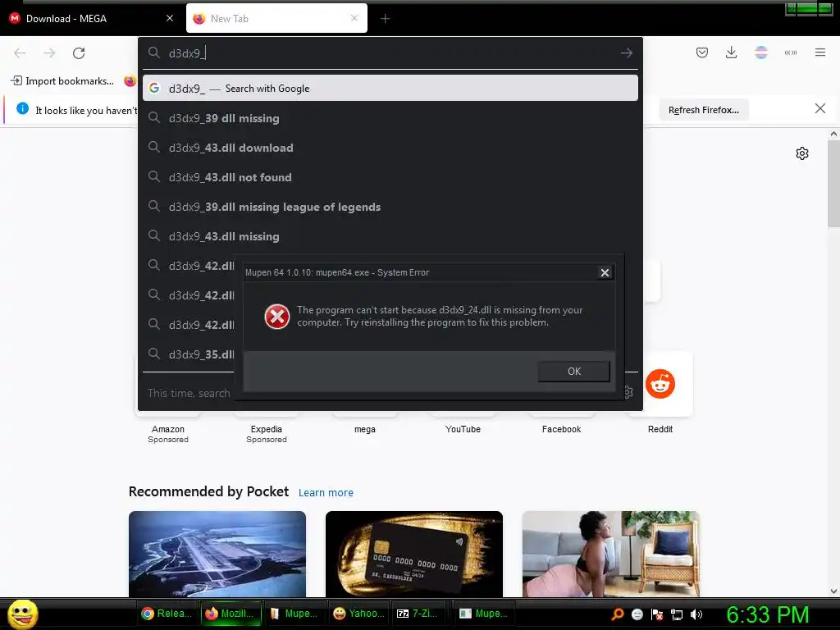Go forward with the forward arrow
Image resolution: width=840 pixels, height=630 pixels.
click(x=49, y=53)
